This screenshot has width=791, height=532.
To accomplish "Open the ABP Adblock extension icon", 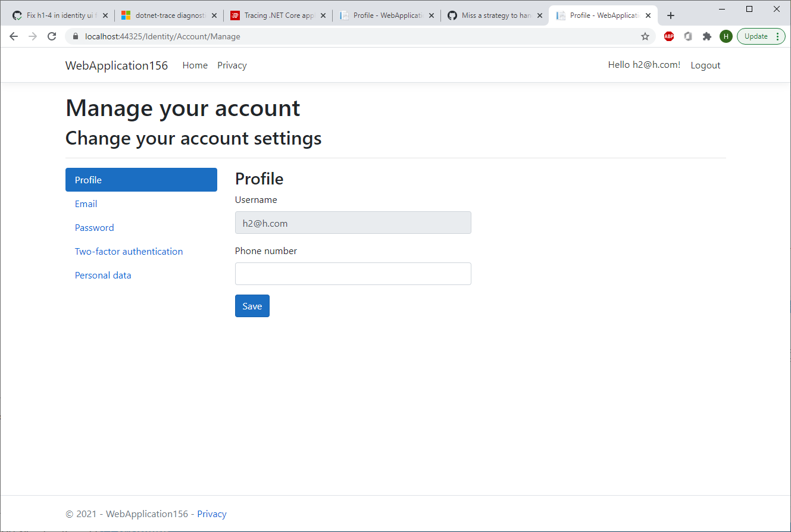I will (669, 36).
